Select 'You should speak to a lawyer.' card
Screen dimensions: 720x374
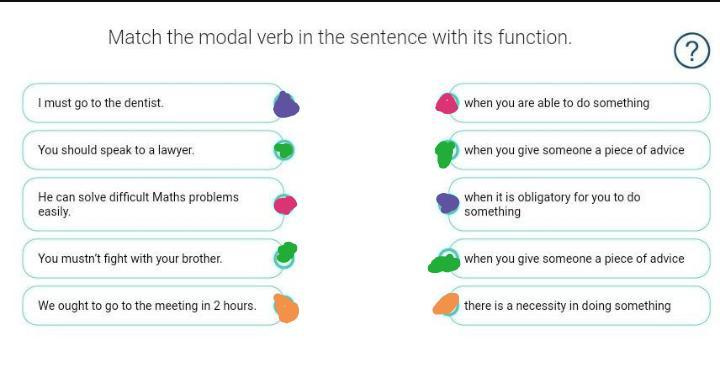[153, 150]
